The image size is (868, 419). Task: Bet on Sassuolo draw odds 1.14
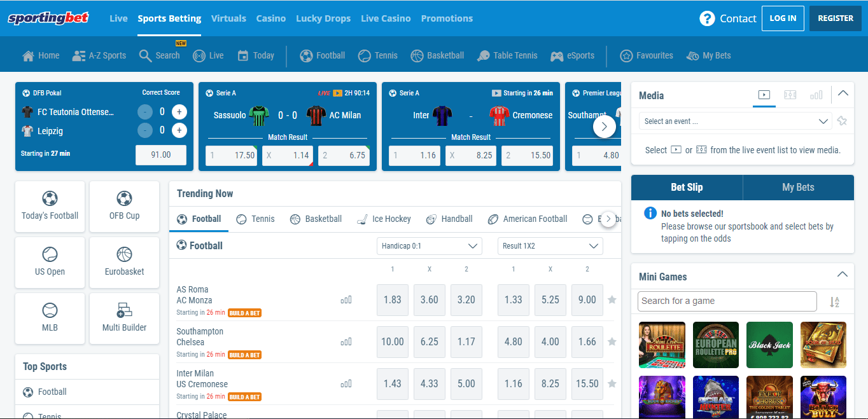(288, 155)
